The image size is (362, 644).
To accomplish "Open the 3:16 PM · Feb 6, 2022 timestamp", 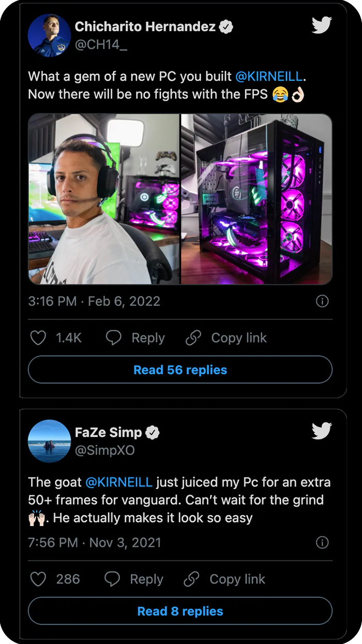I will click(94, 301).
